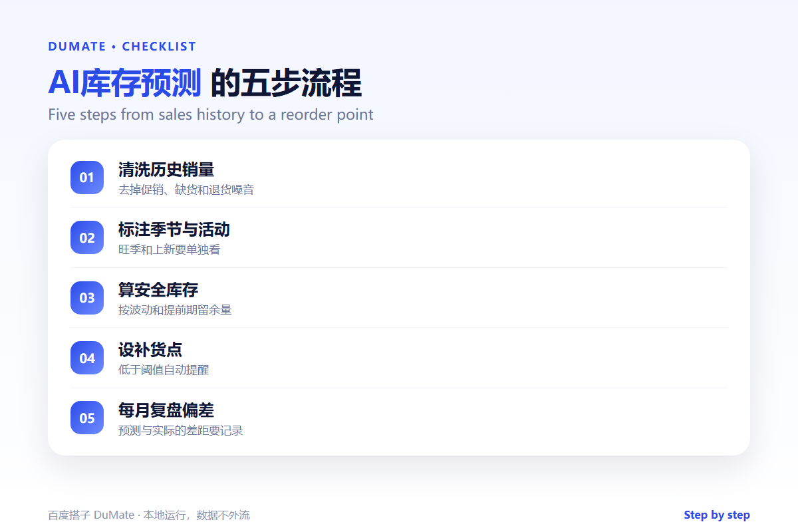Select the subtitle 低于阈值自动提醒

(x=164, y=370)
